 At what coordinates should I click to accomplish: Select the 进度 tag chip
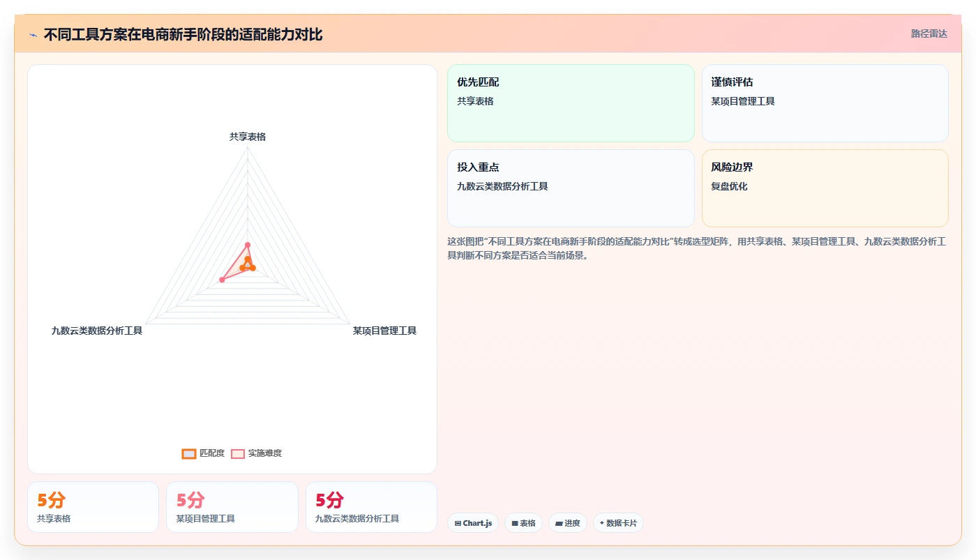click(567, 523)
